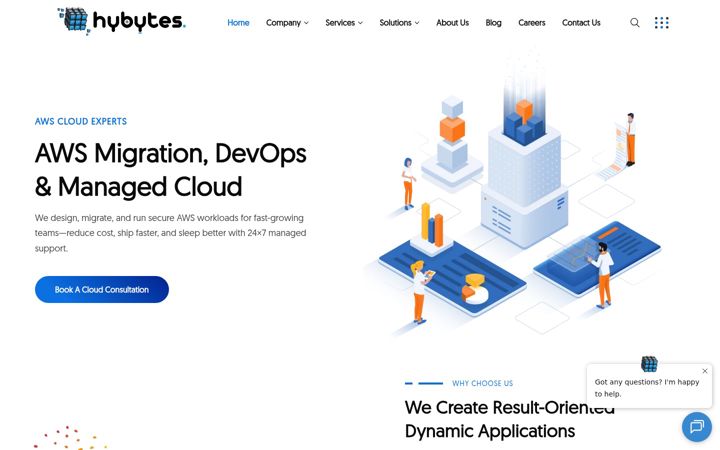Open the Careers page
Viewport: 720px width, 450px height.
(532, 22)
